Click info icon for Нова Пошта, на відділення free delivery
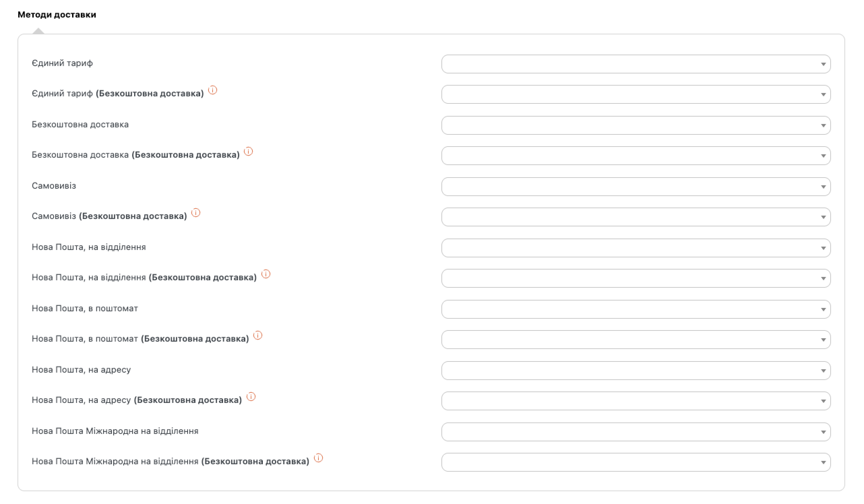This screenshot has height=504, width=864. [x=266, y=274]
